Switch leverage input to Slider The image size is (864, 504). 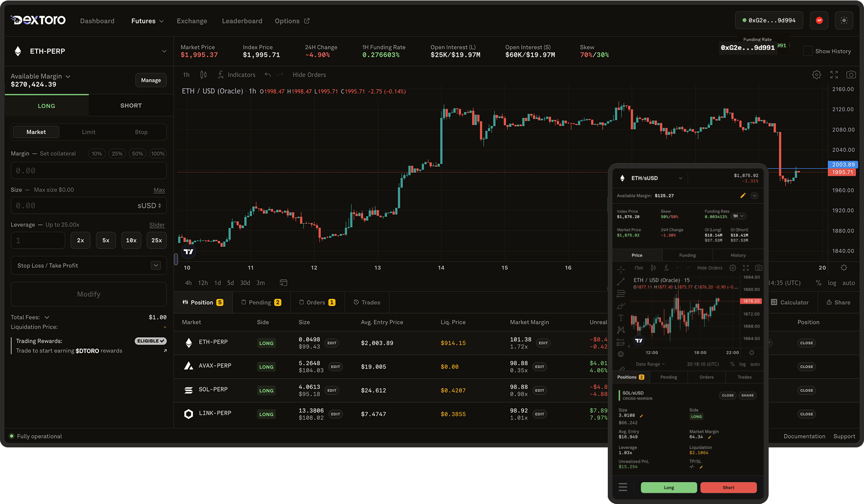(x=157, y=225)
